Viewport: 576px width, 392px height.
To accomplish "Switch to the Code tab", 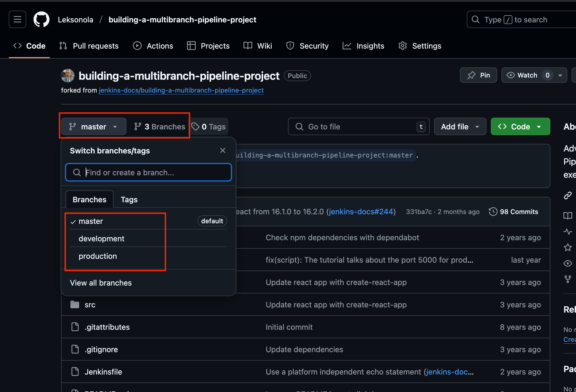I will (29, 46).
